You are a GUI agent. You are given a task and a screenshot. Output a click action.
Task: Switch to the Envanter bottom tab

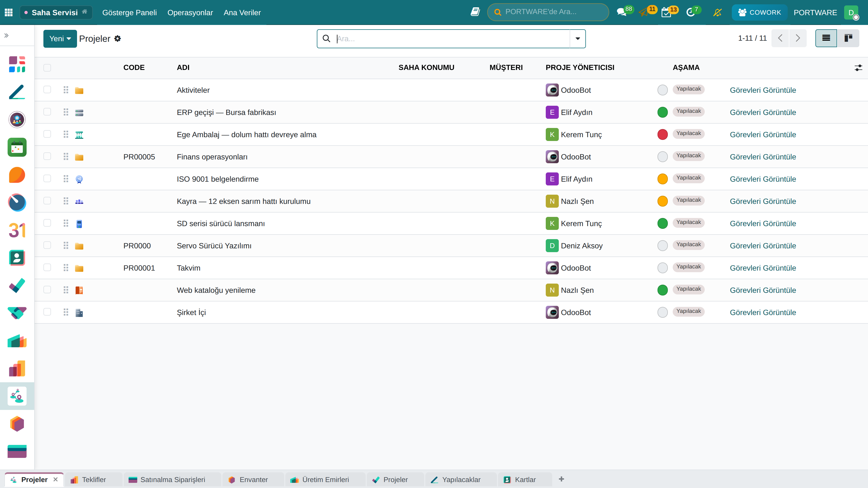pos(253,479)
